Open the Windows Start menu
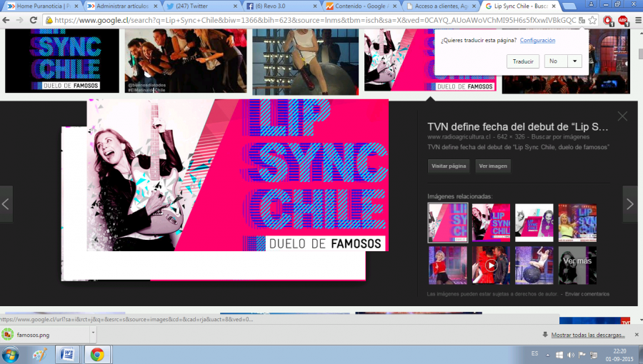 10,355
